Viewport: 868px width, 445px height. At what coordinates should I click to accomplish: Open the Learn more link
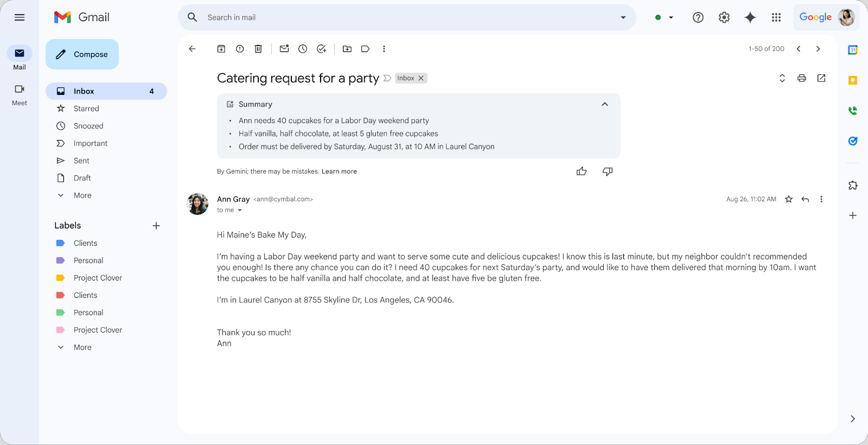tap(339, 171)
